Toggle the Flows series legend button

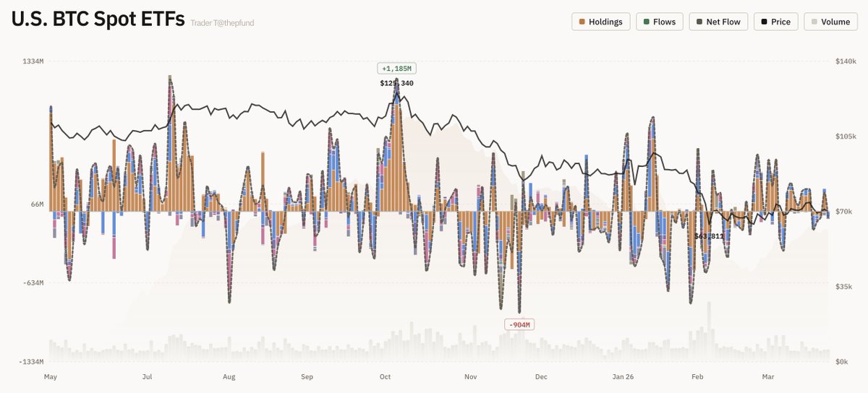point(659,22)
